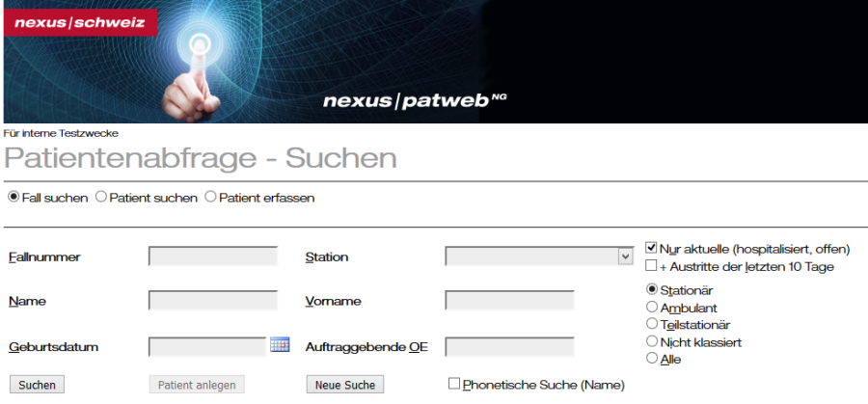Open the Geburtsdatum calendar picker icon
This screenshot has height=404, width=868.
280,344
